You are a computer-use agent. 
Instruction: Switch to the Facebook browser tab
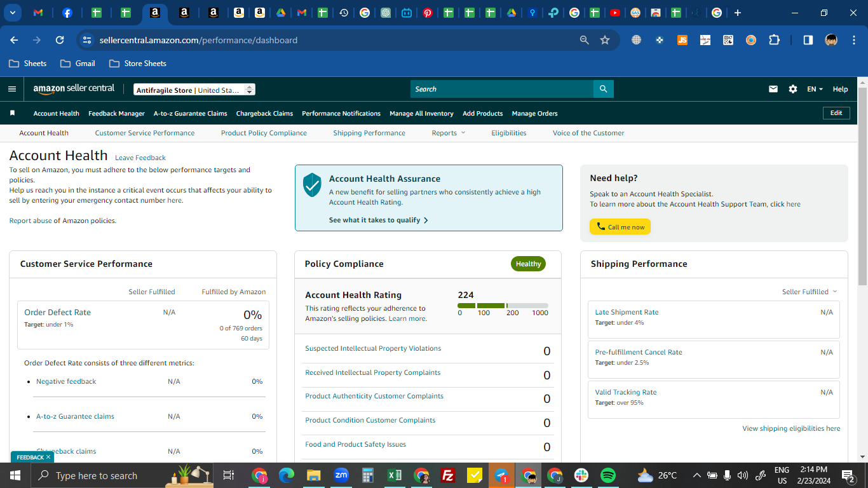[x=67, y=13]
